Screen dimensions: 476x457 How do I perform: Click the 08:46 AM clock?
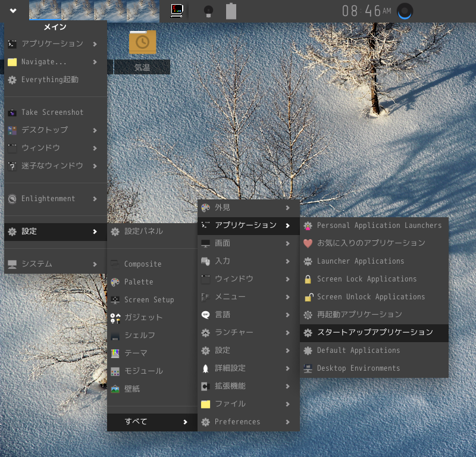(367, 11)
